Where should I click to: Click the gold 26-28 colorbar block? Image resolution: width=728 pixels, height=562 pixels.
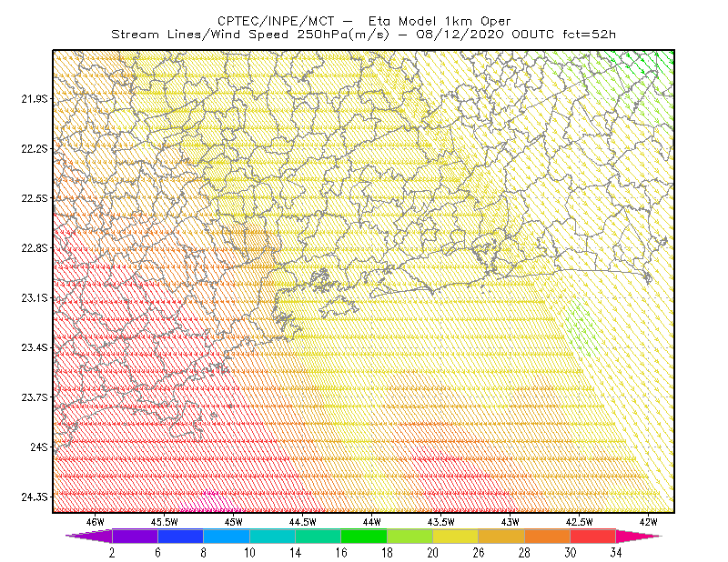pyautogui.click(x=501, y=536)
